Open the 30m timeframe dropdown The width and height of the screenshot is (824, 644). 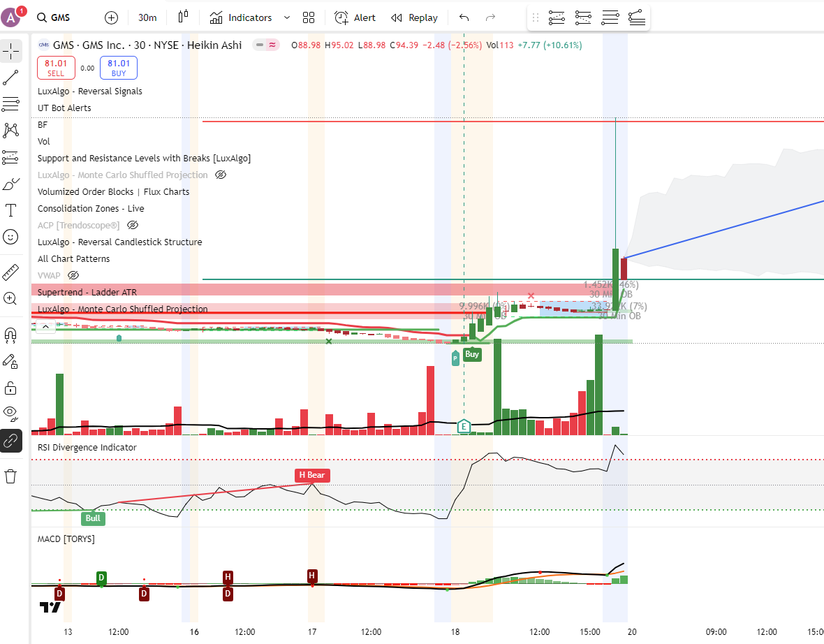147,17
